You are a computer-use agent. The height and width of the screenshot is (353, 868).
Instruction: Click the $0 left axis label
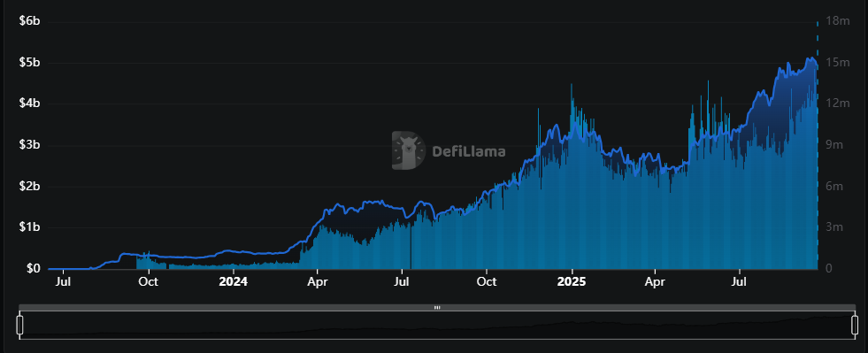(x=35, y=268)
